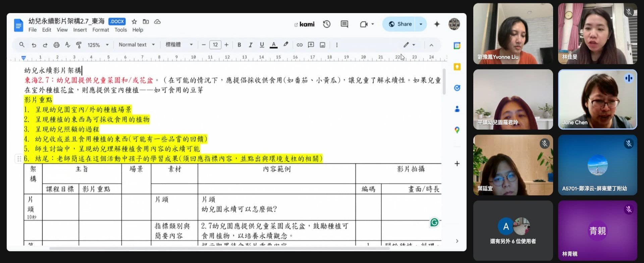644x263 pixels.
Task: Open the highlight color picker
Action: click(285, 44)
